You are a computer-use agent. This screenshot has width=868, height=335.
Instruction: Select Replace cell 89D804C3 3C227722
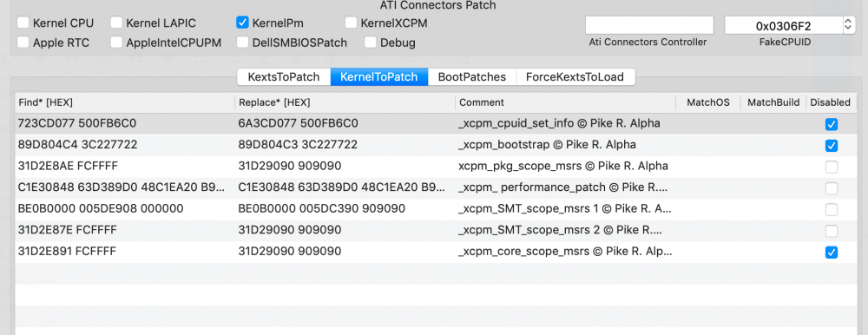tap(345, 145)
